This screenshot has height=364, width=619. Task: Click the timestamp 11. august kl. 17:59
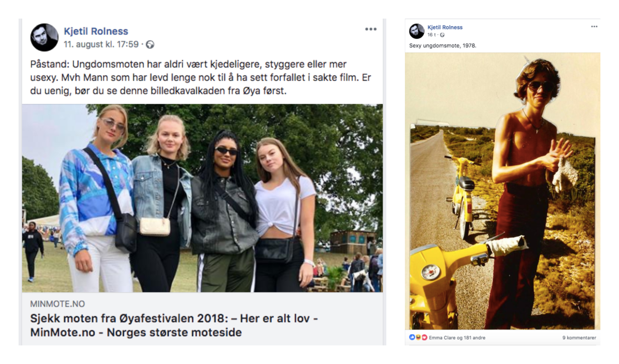[101, 44]
